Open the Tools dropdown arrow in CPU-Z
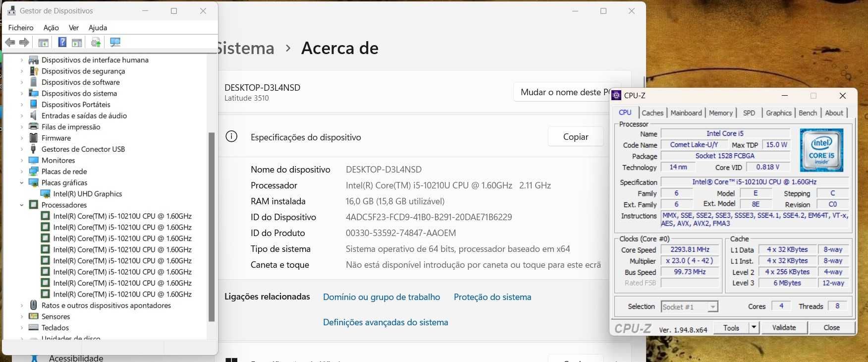Viewport: 868px width, 362px height. pos(754,327)
